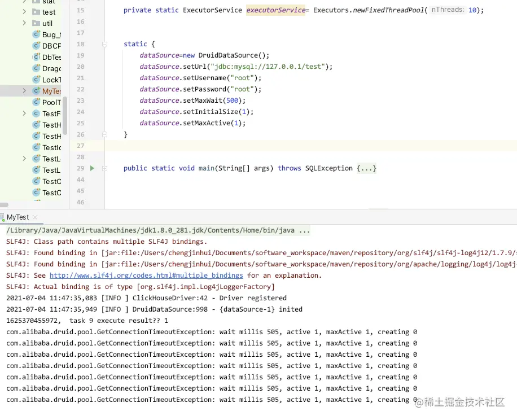Click the PoolT class file icon
Screen dimensions: 517x420
[x=36, y=102]
